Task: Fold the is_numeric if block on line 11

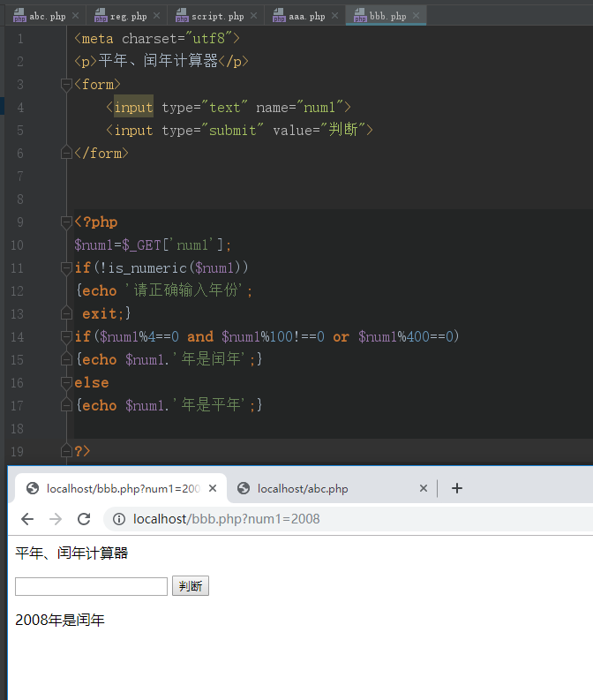Action: [x=66, y=267]
